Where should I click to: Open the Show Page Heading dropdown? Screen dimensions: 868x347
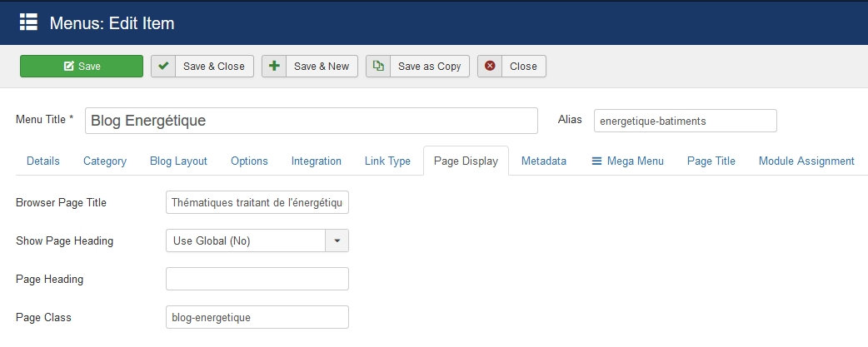[246, 241]
